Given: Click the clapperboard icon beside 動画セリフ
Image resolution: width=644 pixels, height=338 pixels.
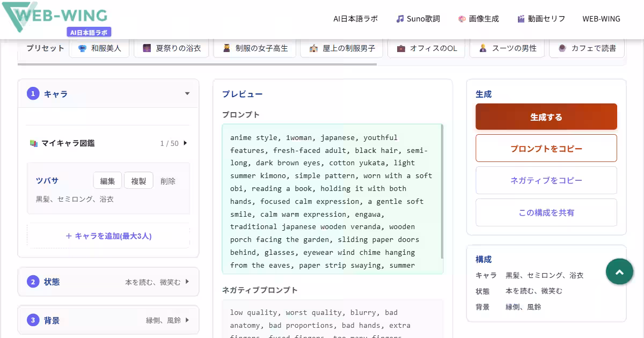Looking at the screenshot, I should click(521, 19).
